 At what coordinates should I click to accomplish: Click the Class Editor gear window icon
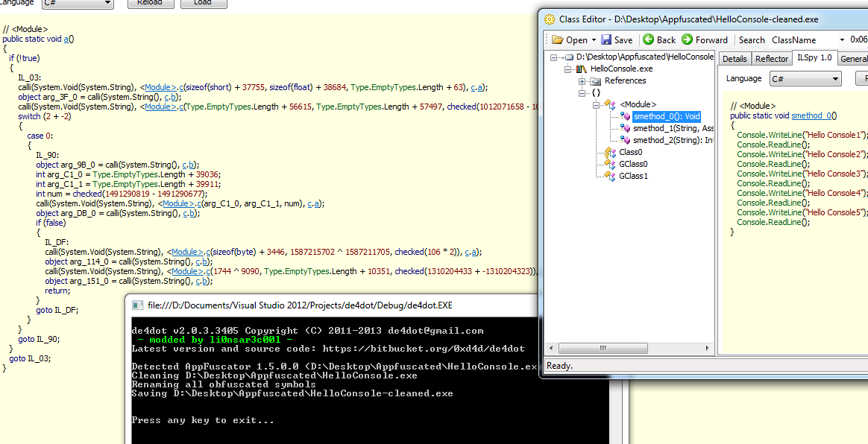coord(550,19)
